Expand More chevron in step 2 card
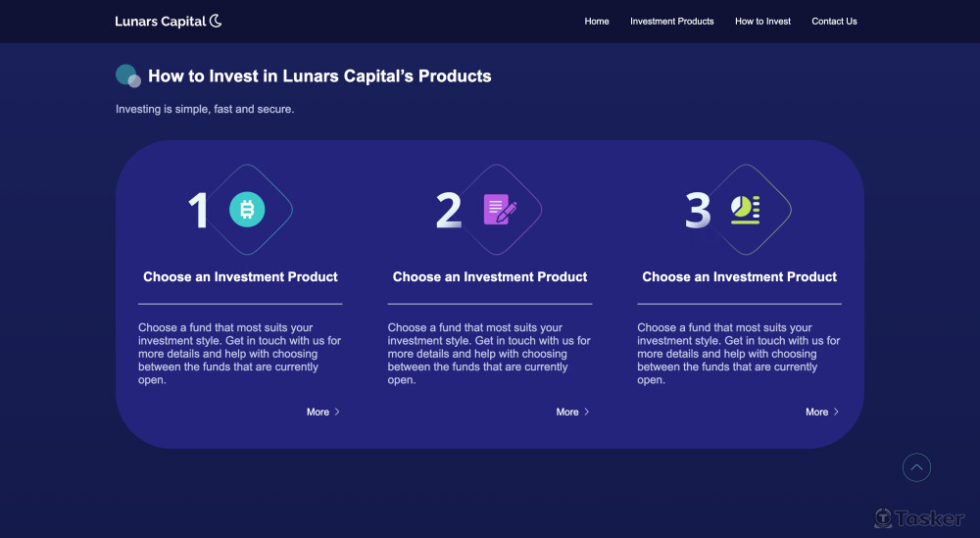Image resolution: width=980 pixels, height=538 pixels. pos(587,413)
